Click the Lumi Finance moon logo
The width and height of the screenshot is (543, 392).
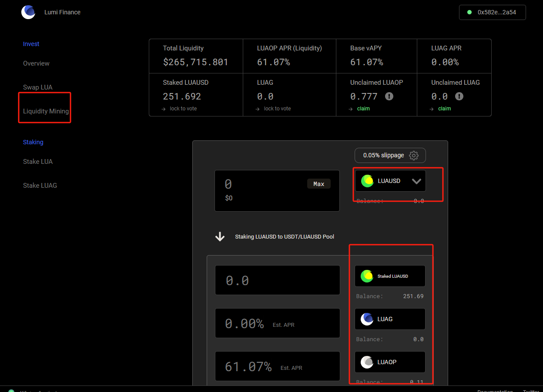click(28, 12)
